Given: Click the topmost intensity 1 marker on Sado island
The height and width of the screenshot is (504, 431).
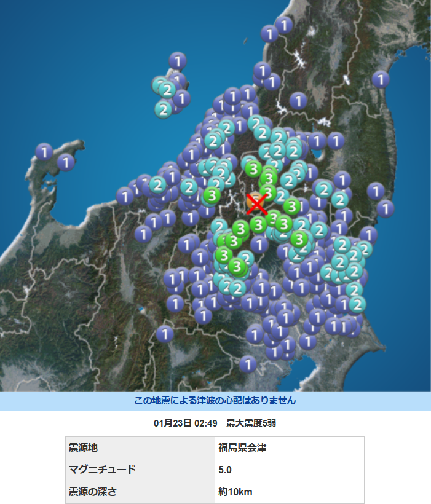Looking at the screenshot, I should [178, 61].
